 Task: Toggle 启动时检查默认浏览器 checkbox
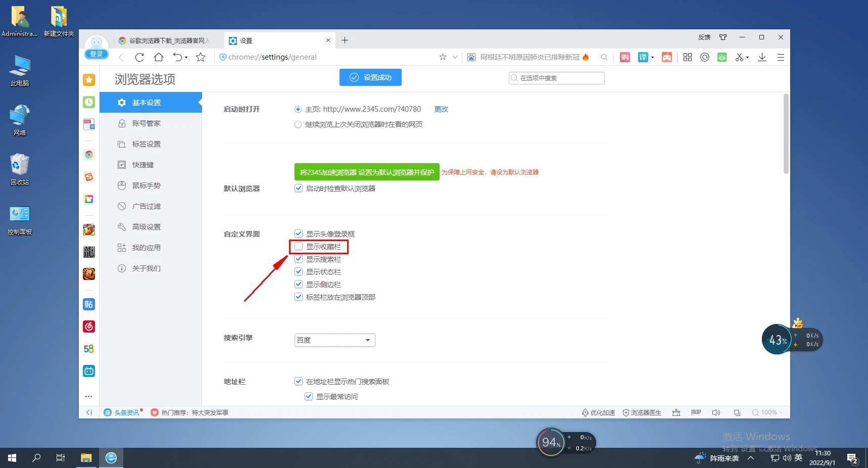299,188
